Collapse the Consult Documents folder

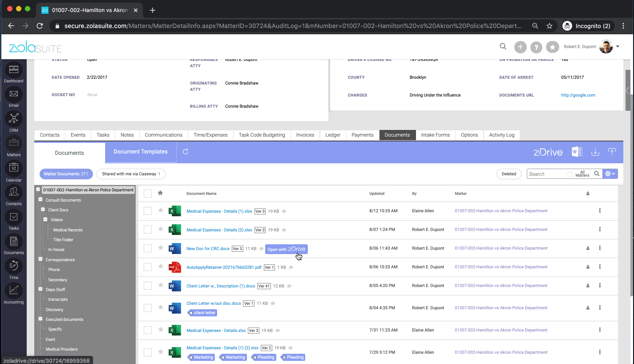click(x=40, y=200)
